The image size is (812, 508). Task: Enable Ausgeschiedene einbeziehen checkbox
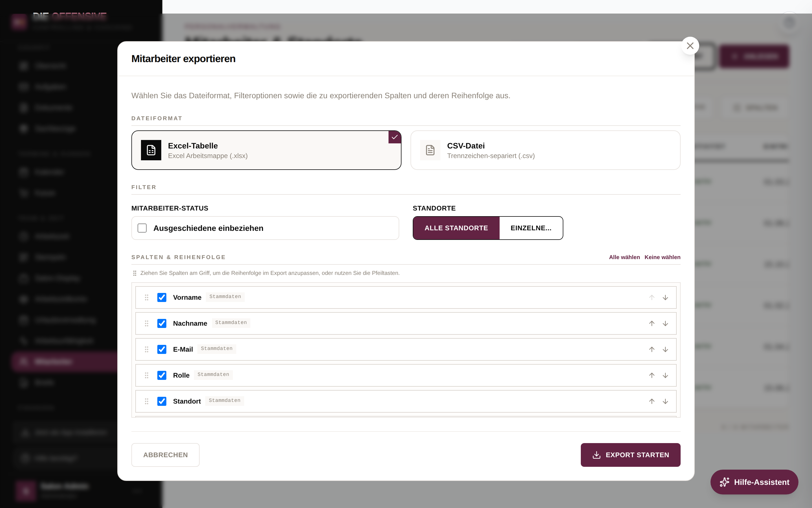coord(142,228)
